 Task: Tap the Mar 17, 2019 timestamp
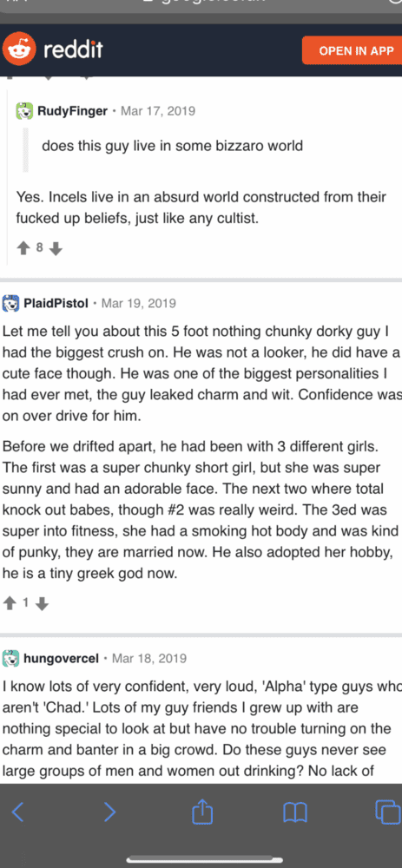click(158, 111)
